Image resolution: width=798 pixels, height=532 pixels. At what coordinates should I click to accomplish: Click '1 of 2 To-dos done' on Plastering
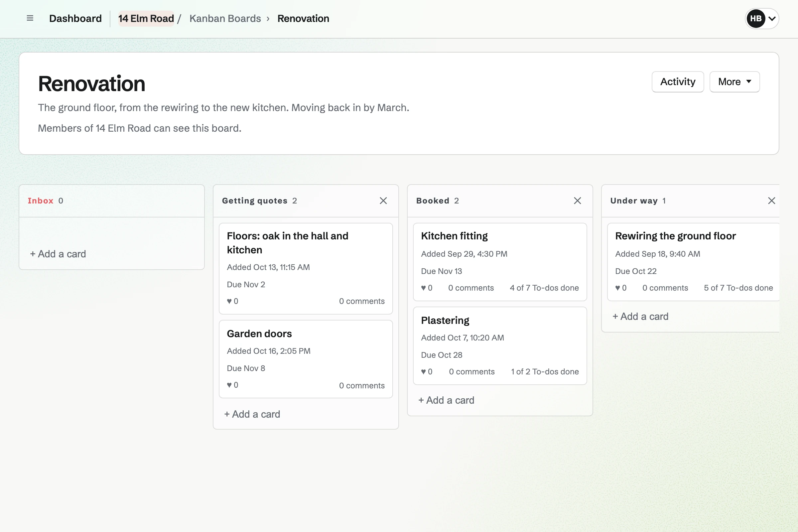tap(545, 371)
